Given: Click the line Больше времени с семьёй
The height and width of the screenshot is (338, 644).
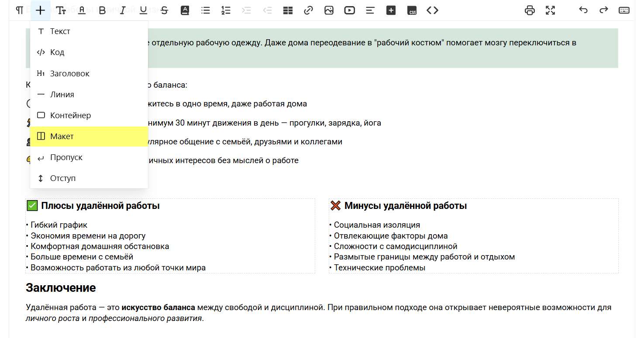Looking at the screenshot, I should point(79,257).
